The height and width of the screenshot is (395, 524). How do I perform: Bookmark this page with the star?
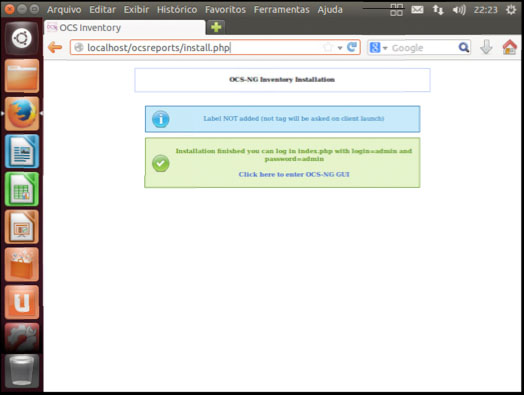point(328,47)
